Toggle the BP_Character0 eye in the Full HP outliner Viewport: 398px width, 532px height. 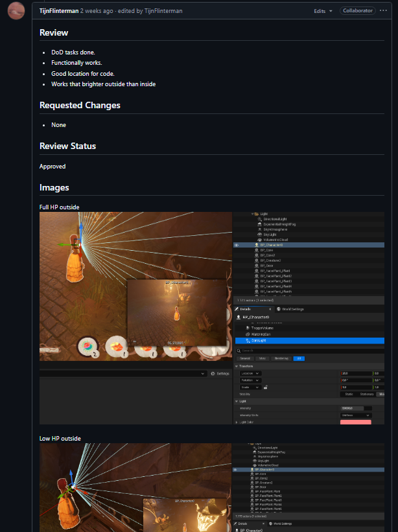pyautogui.click(x=237, y=245)
